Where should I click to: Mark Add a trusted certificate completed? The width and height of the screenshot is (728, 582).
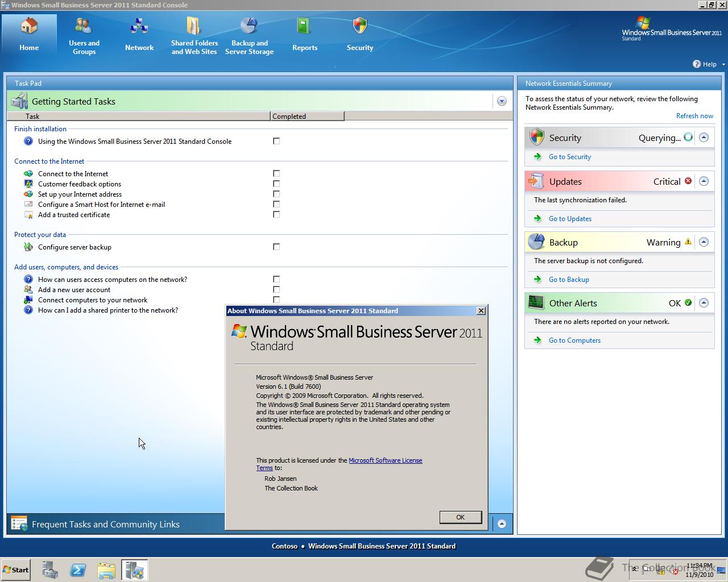point(276,214)
